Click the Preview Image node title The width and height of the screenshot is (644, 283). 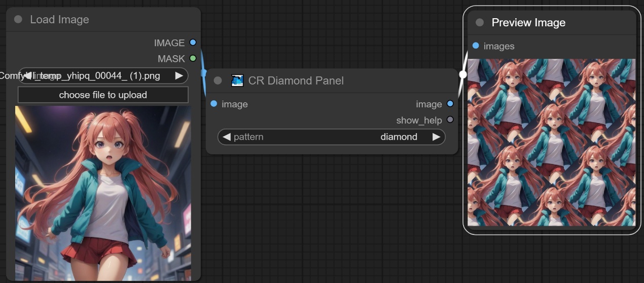tap(528, 23)
